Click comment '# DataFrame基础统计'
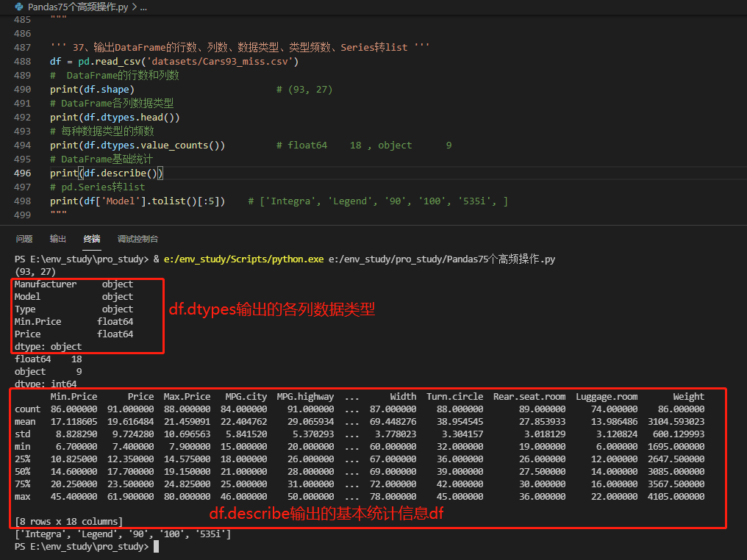 [101, 159]
